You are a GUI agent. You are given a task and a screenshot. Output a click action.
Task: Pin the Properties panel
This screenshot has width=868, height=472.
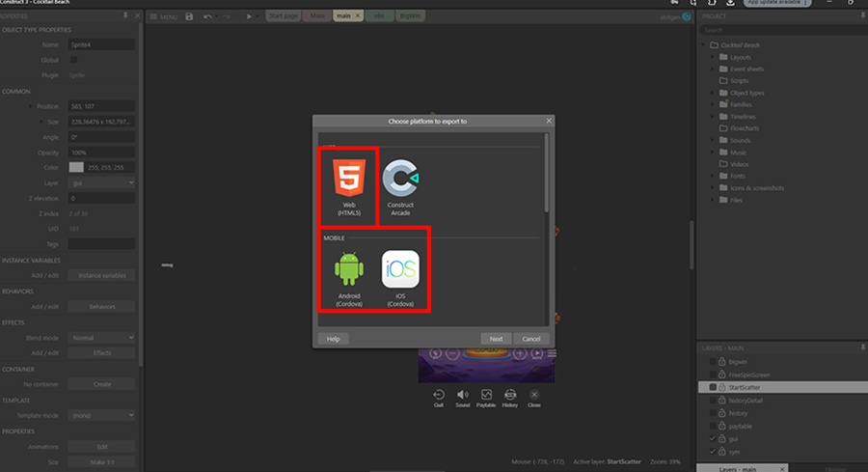[x=125, y=16]
